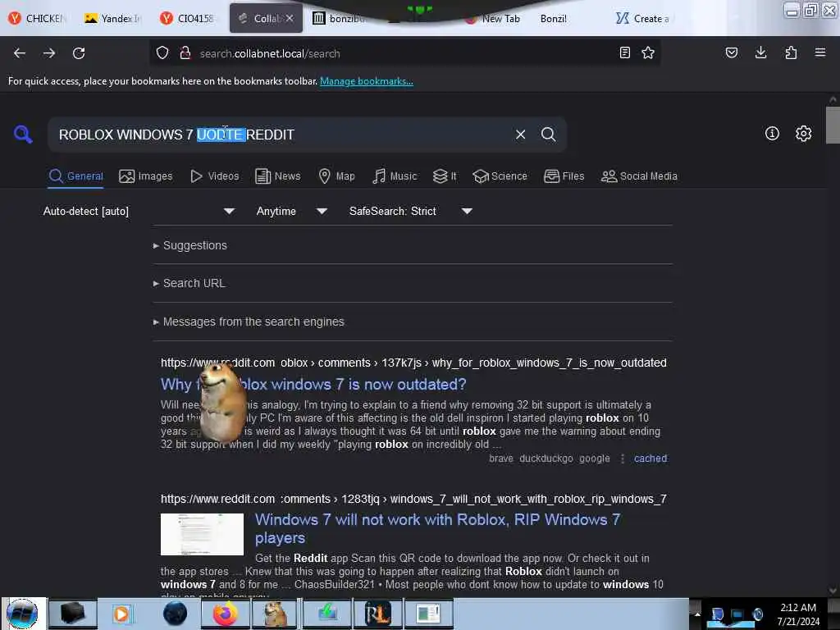Screen dimensions: 840x630
Task: Select the Map search category
Action: [336, 176]
